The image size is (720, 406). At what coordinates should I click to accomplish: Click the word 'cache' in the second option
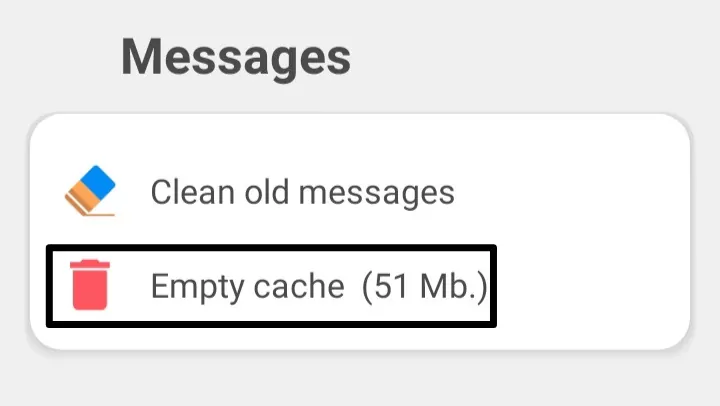[299, 286]
